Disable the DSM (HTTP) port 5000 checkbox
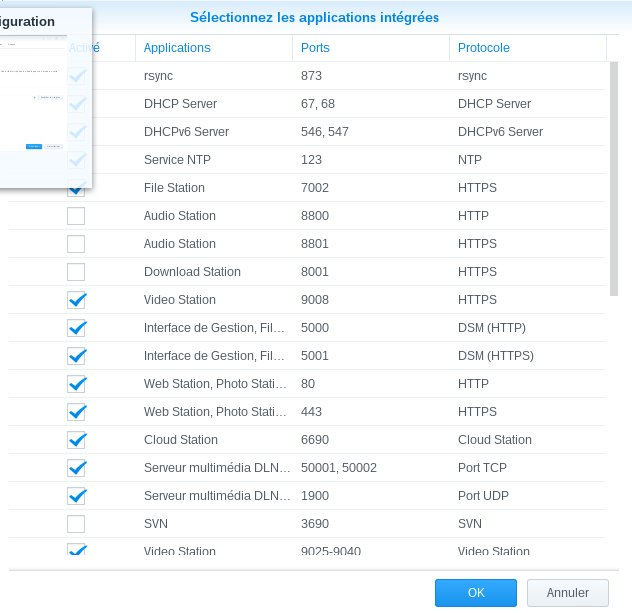This screenshot has width=632, height=613. (76, 328)
